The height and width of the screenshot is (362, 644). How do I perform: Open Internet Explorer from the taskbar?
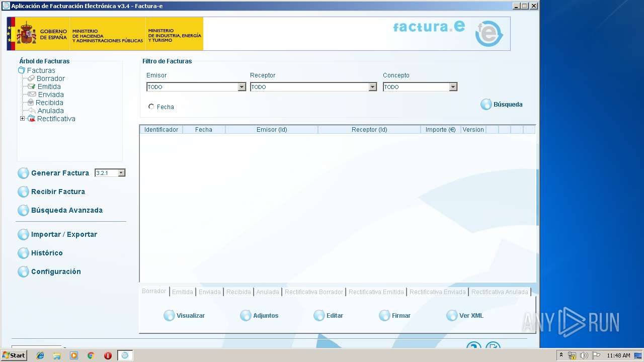click(x=40, y=355)
